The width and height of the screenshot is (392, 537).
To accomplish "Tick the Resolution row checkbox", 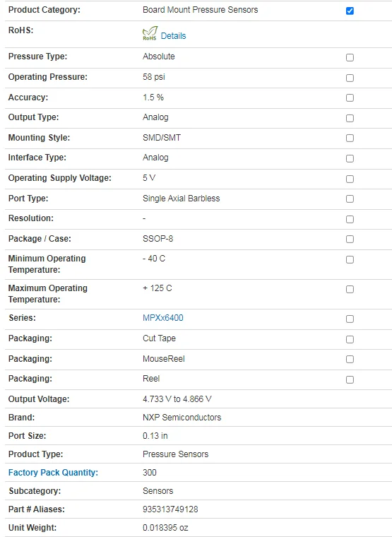I will tap(350, 219).
